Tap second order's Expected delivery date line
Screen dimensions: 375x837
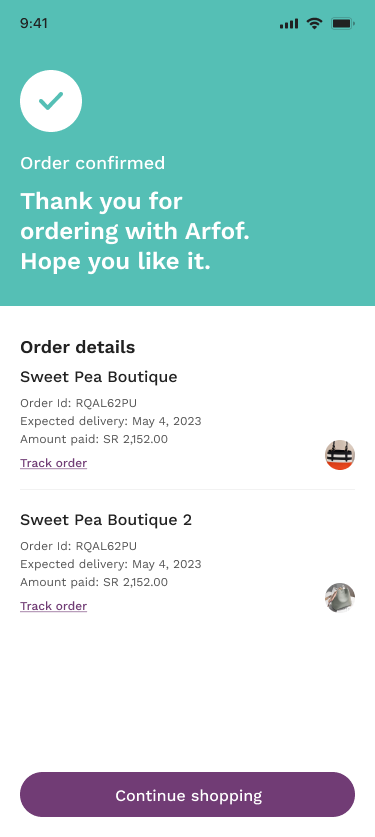coord(111,564)
